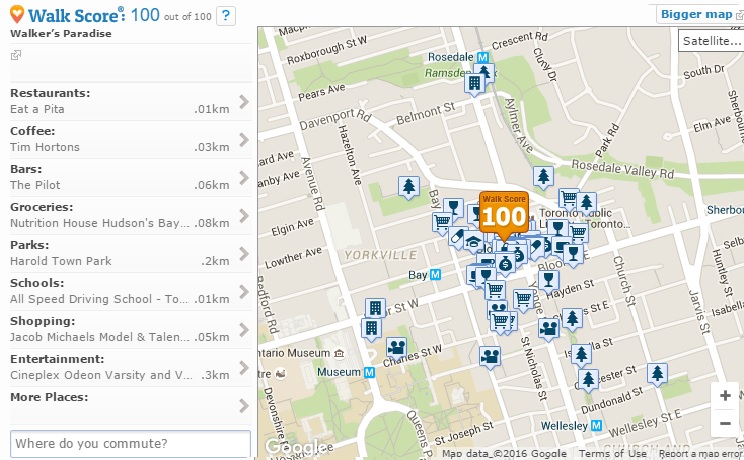Click Report a map error link
The image size is (744, 460).
(x=701, y=453)
